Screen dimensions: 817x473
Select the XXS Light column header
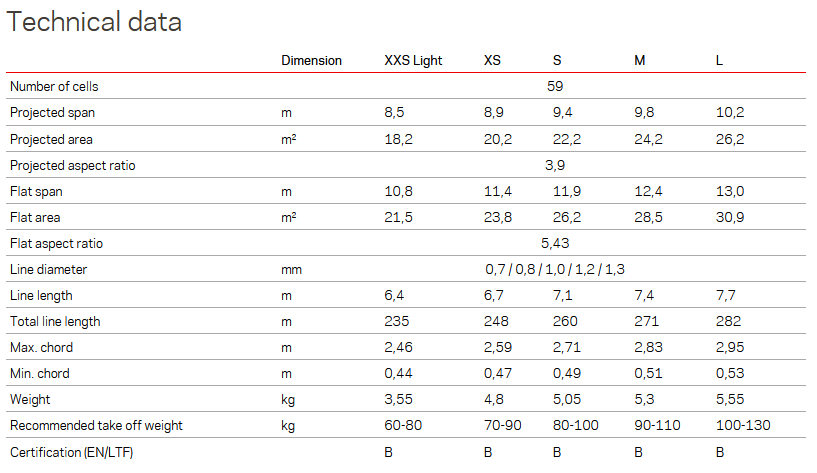pyautogui.click(x=413, y=60)
